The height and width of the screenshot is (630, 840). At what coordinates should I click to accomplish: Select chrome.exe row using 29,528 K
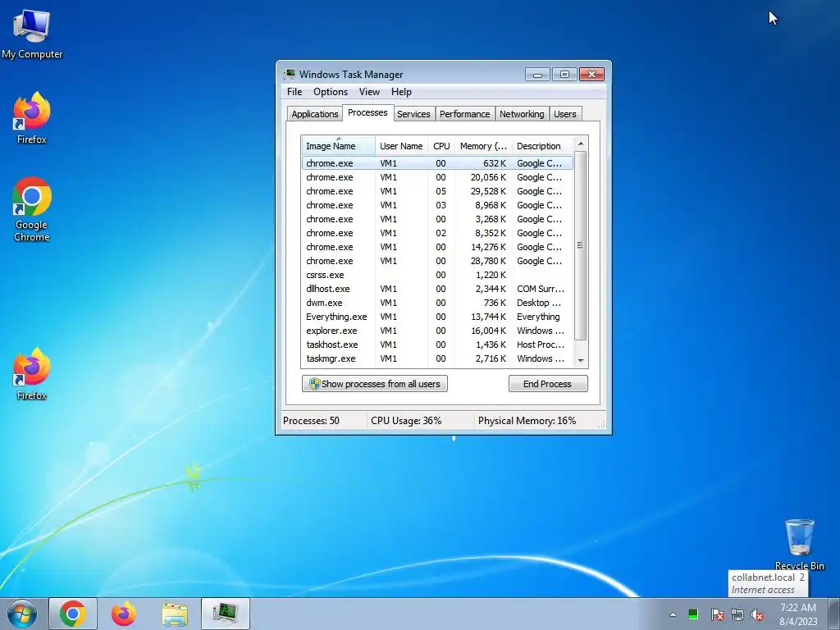pos(437,190)
